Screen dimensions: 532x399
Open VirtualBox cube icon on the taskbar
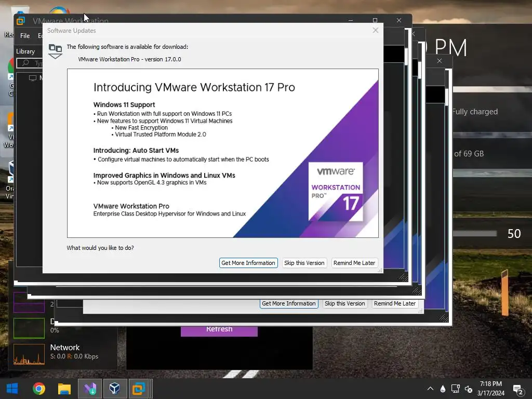pos(115,389)
